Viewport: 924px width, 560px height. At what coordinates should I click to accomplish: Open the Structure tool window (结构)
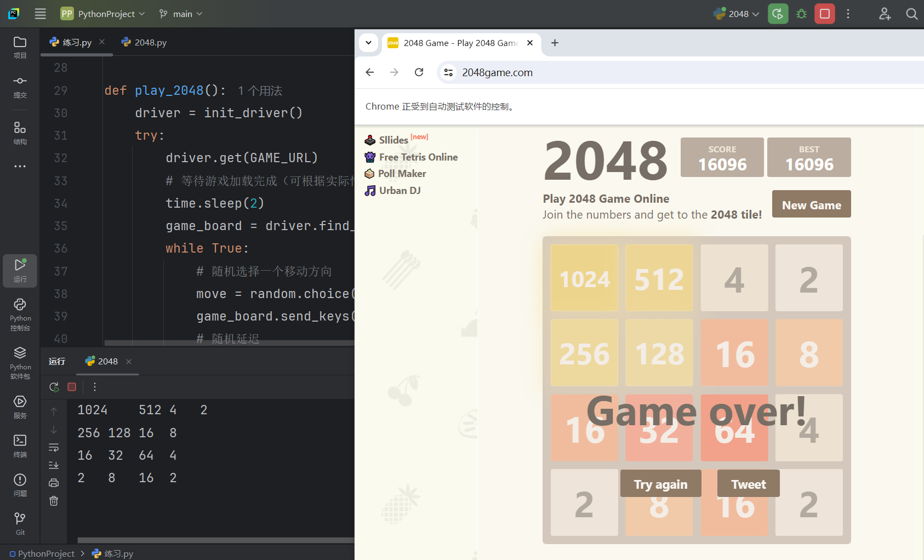(20, 133)
